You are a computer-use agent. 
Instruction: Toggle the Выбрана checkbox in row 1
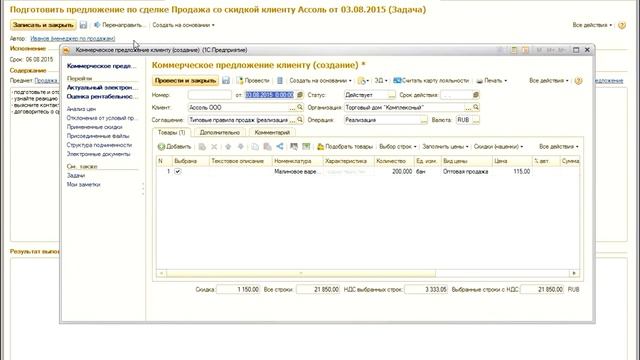click(178, 171)
